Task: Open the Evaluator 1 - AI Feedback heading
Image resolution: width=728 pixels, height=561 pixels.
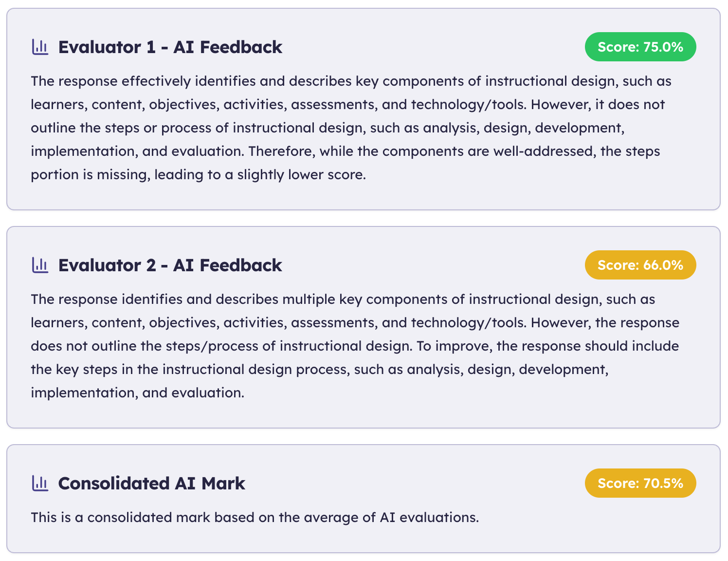Action: point(170,47)
